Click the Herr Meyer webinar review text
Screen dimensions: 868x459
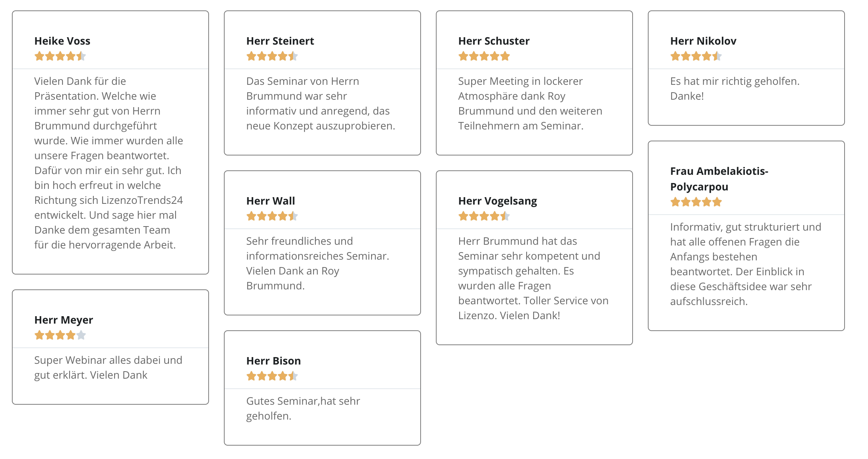click(108, 367)
